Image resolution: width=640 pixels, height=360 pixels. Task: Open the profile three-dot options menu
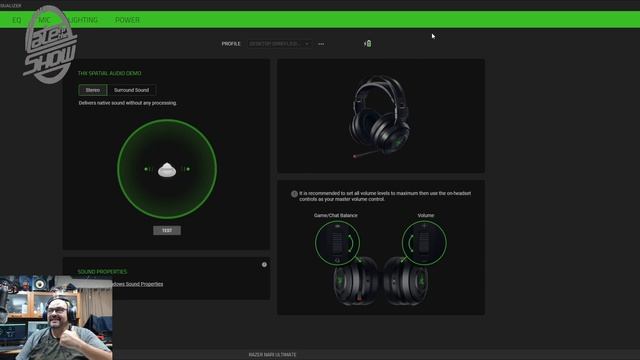click(321, 44)
